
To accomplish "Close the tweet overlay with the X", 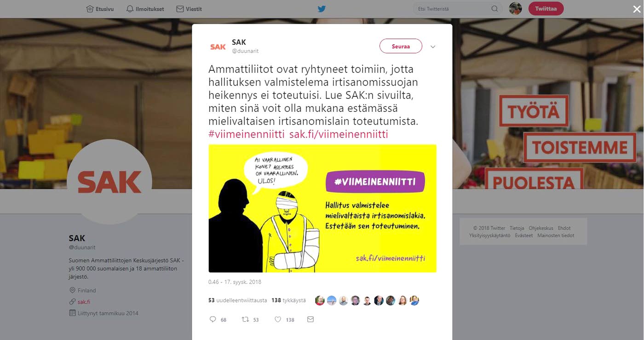I will [637, 9].
